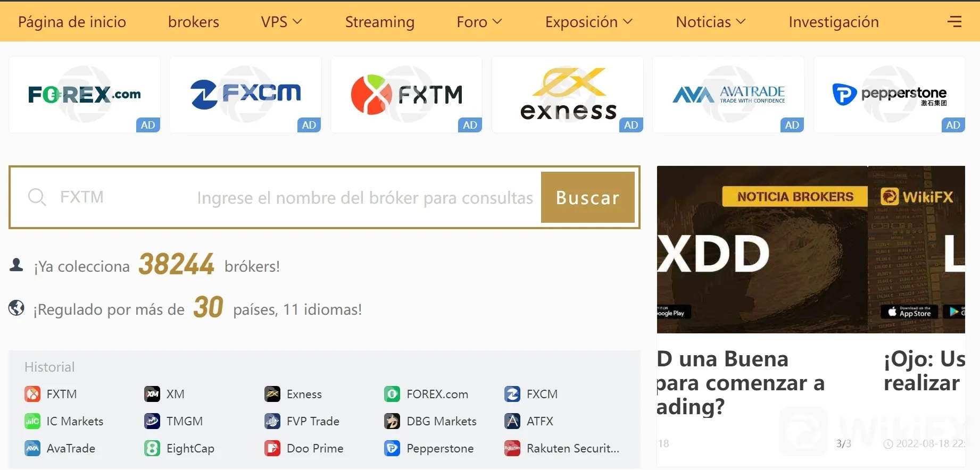Image resolution: width=980 pixels, height=470 pixels.
Task: Click the FVP Trade icon in Historial
Action: click(272, 421)
